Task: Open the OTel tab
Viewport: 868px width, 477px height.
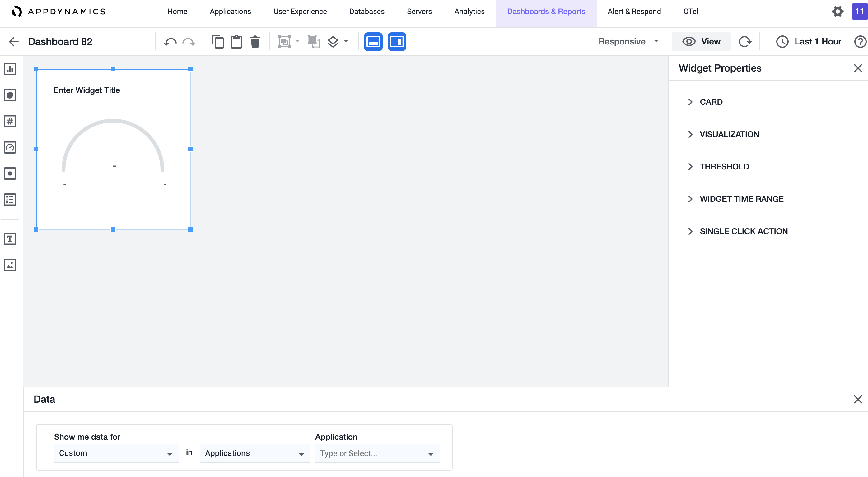Action: coord(690,12)
